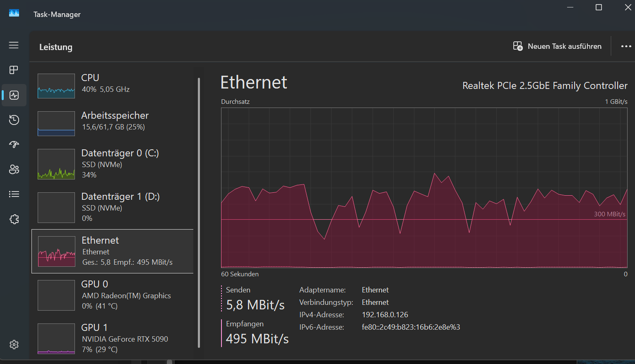Screen dimensions: 635x364
Task: Open the App history page icon
Action: tap(14, 120)
